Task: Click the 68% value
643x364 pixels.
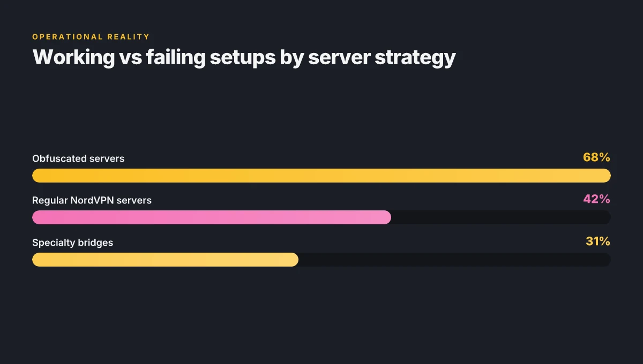Action: (x=596, y=157)
